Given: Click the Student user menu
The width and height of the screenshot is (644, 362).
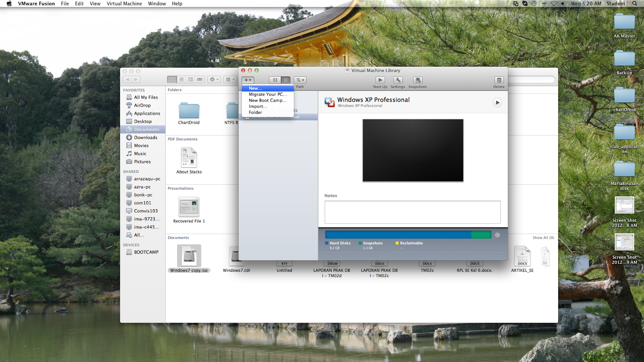Looking at the screenshot, I should pyautogui.click(x=616, y=4).
